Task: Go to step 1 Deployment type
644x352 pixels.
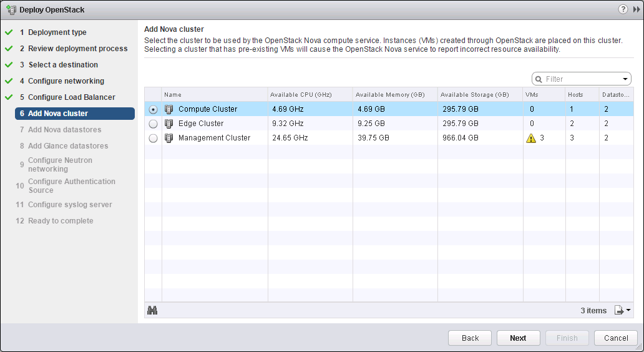Action: 57,32
